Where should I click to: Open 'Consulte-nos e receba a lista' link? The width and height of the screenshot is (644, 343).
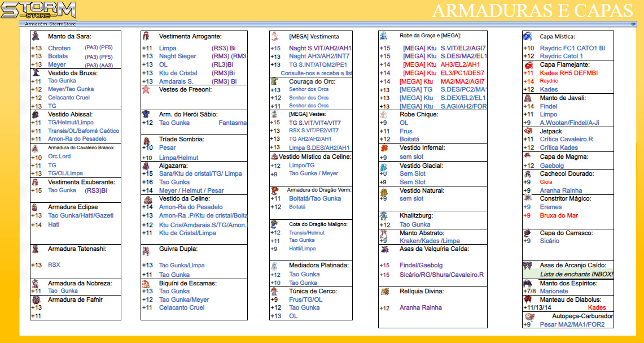coord(316,73)
